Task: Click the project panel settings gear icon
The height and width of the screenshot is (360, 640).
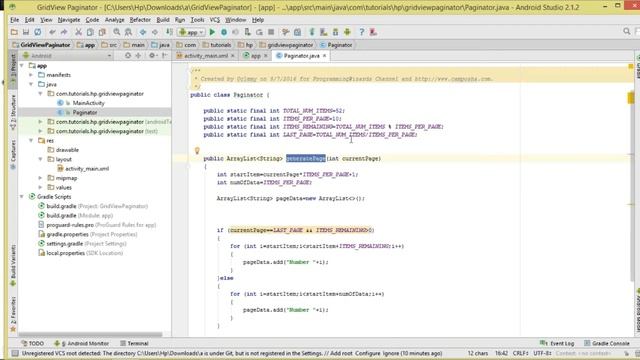Action: coord(152,56)
